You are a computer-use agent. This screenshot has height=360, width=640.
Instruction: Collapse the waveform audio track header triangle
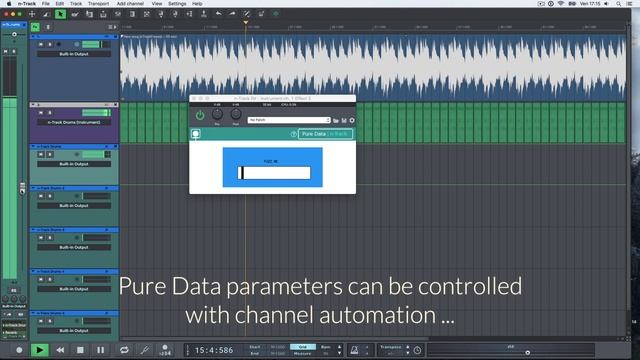tap(33, 37)
